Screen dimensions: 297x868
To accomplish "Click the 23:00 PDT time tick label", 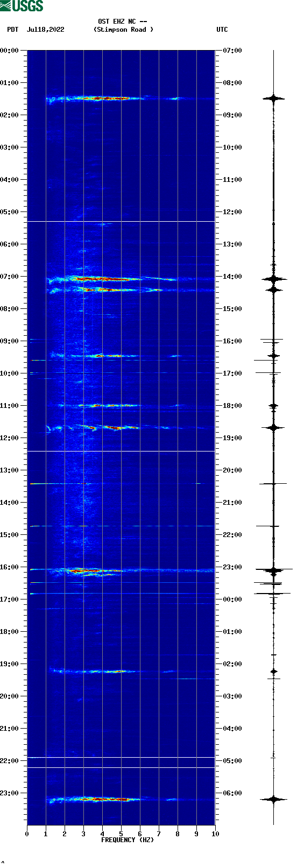I will 9,793.
